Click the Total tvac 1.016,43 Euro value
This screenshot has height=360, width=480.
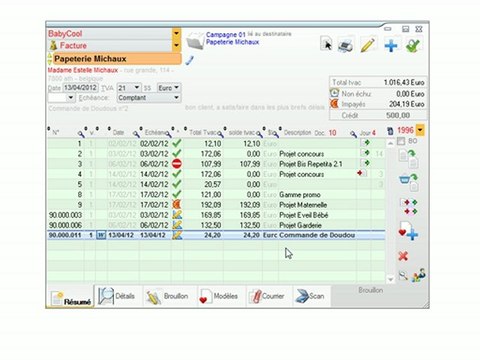pyautogui.click(x=404, y=82)
